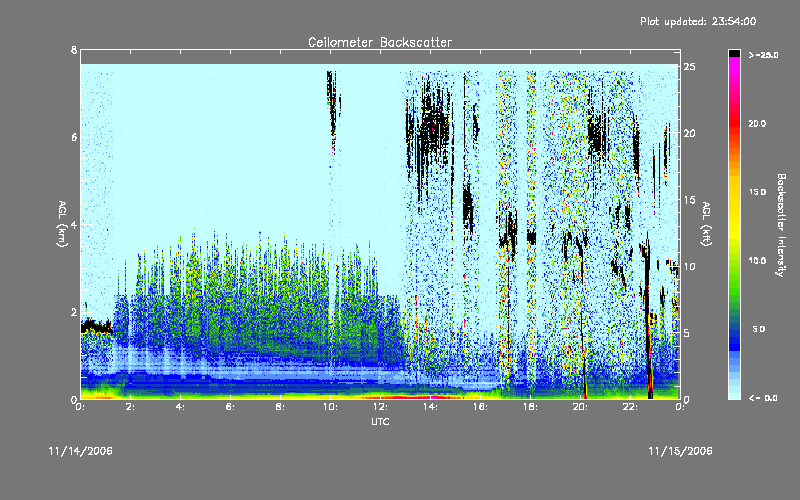Image resolution: width=800 pixels, height=500 pixels.
Task: Click the 4 km tick on left axis
Action: pos(74,224)
